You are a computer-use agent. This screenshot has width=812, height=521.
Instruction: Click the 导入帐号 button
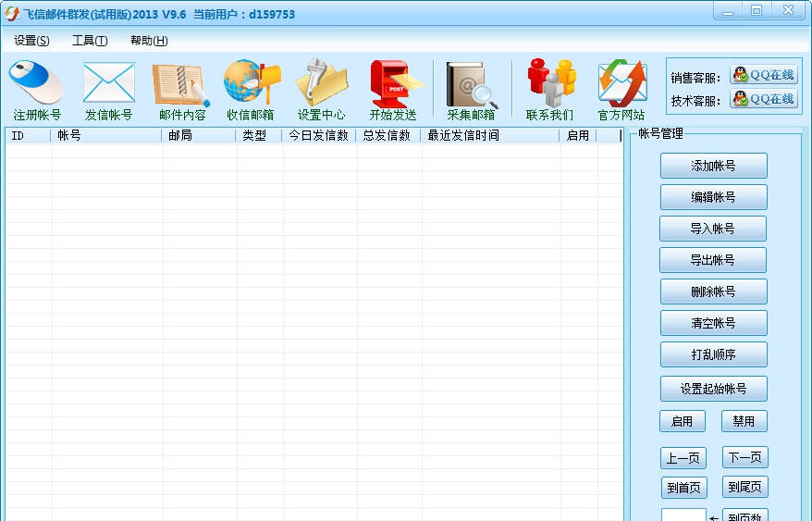(713, 229)
